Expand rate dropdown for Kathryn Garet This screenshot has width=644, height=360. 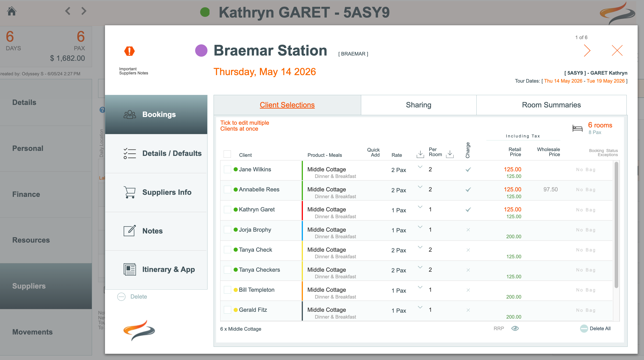pos(420,207)
